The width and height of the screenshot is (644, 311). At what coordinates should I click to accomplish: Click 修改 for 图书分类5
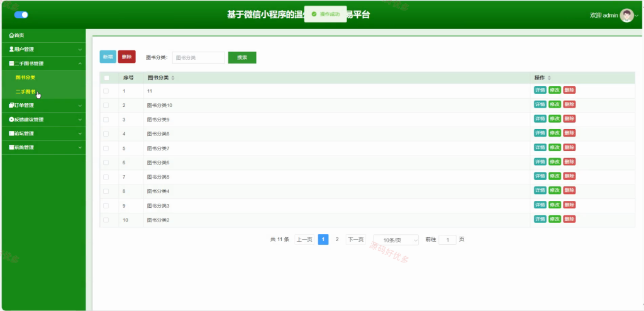click(x=555, y=176)
